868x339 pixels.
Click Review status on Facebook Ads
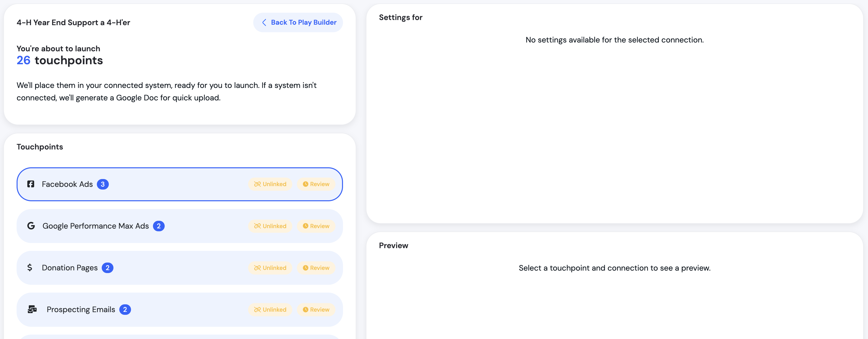point(316,184)
